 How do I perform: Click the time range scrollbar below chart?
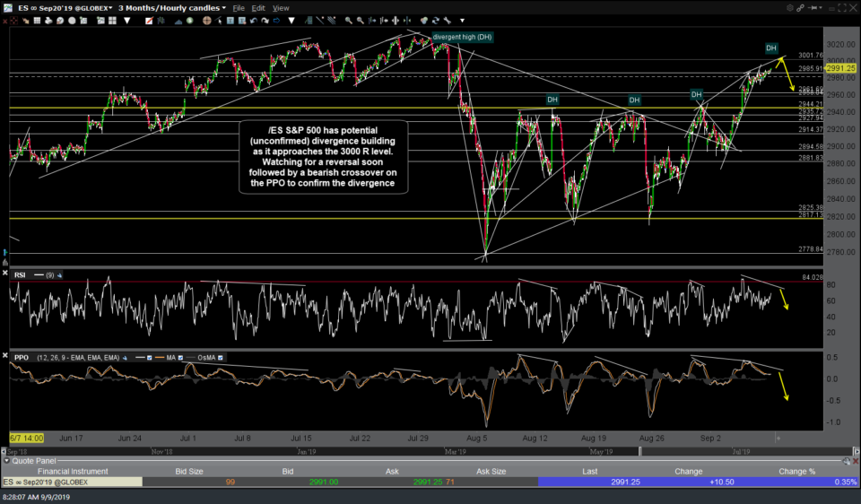429,451
